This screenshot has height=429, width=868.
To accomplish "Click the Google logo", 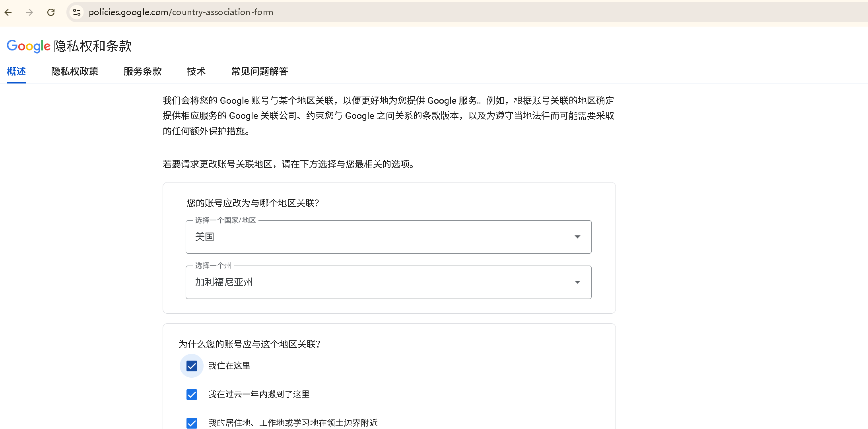I will (x=28, y=46).
